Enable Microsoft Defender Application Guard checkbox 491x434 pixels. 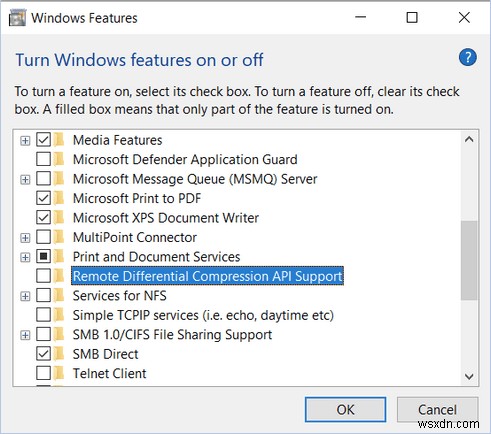pyautogui.click(x=43, y=159)
